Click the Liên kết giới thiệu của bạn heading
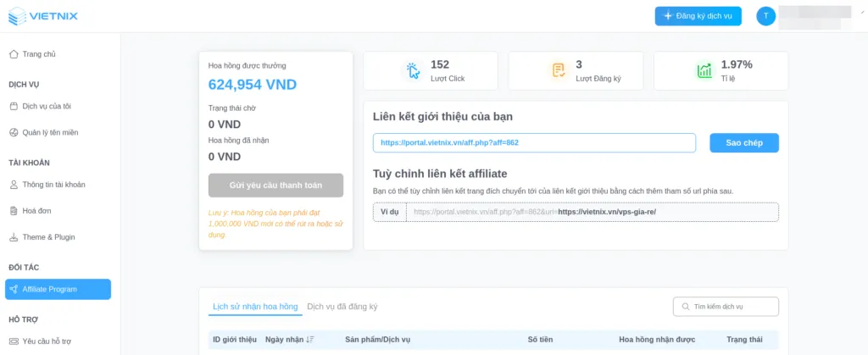The width and height of the screenshot is (868, 355). pyautogui.click(x=442, y=117)
